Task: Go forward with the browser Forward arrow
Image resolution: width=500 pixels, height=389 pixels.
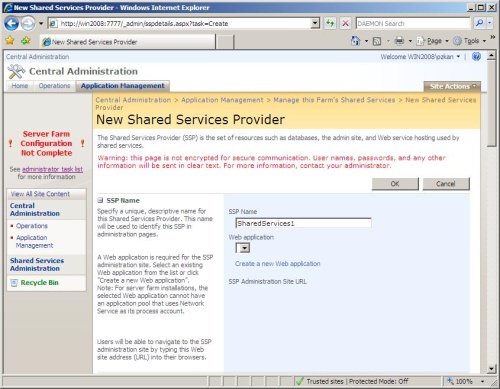Action: point(28,24)
